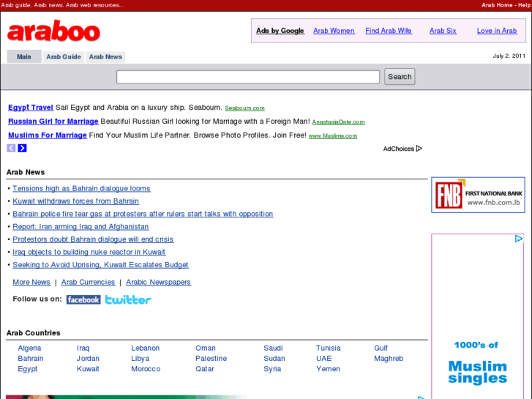Switch to the Arab News tab
This screenshot has width=532, height=399.
pyautogui.click(x=105, y=56)
